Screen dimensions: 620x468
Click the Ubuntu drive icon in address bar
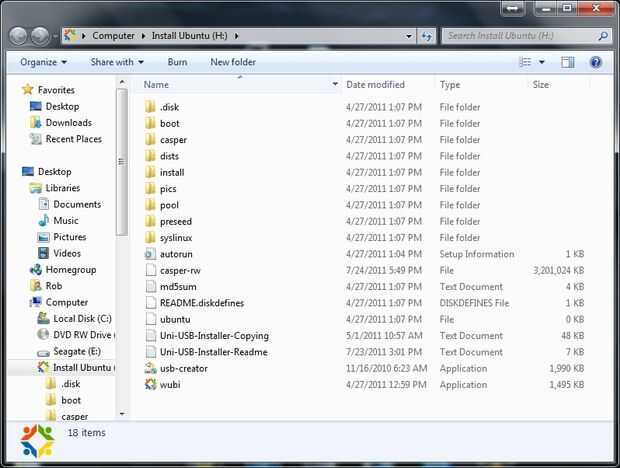pos(70,36)
